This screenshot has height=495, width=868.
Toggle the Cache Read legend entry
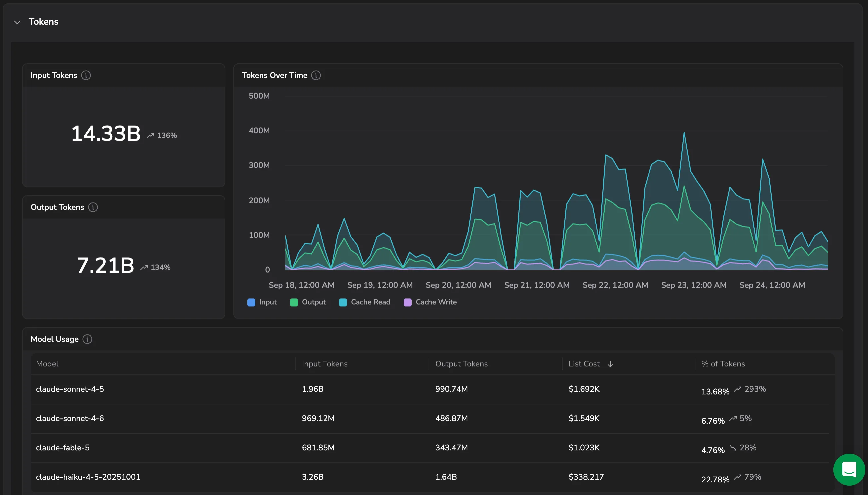[365, 302]
